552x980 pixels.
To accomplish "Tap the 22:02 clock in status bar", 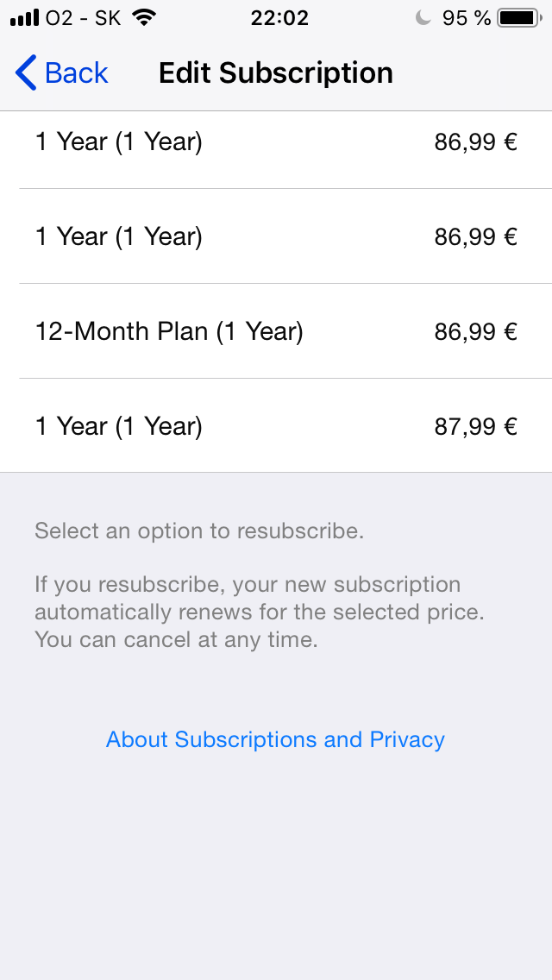I will pyautogui.click(x=279, y=18).
